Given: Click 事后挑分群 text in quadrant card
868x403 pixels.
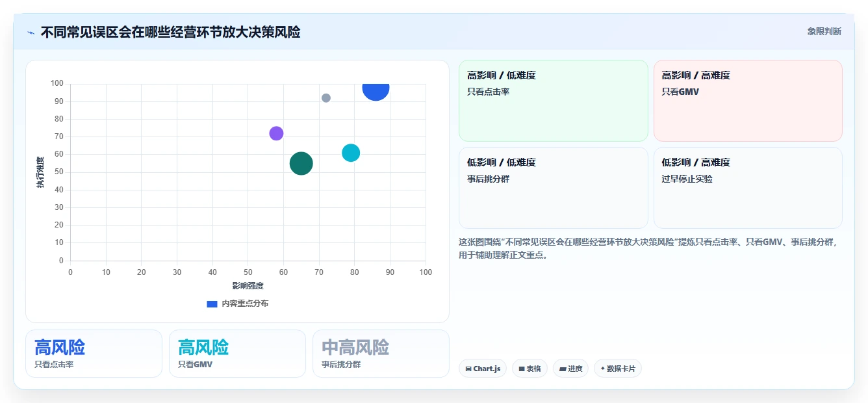Looking at the screenshot, I should (488, 179).
